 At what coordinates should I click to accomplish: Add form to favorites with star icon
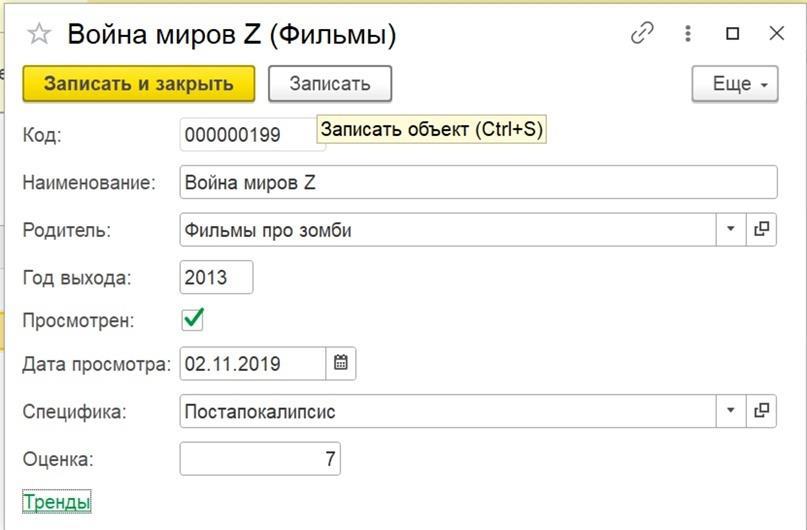(x=39, y=34)
